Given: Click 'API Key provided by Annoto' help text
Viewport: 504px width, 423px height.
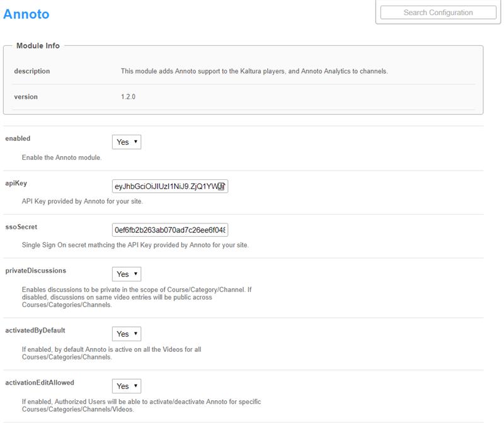Looking at the screenshot, I should point(83,201).
